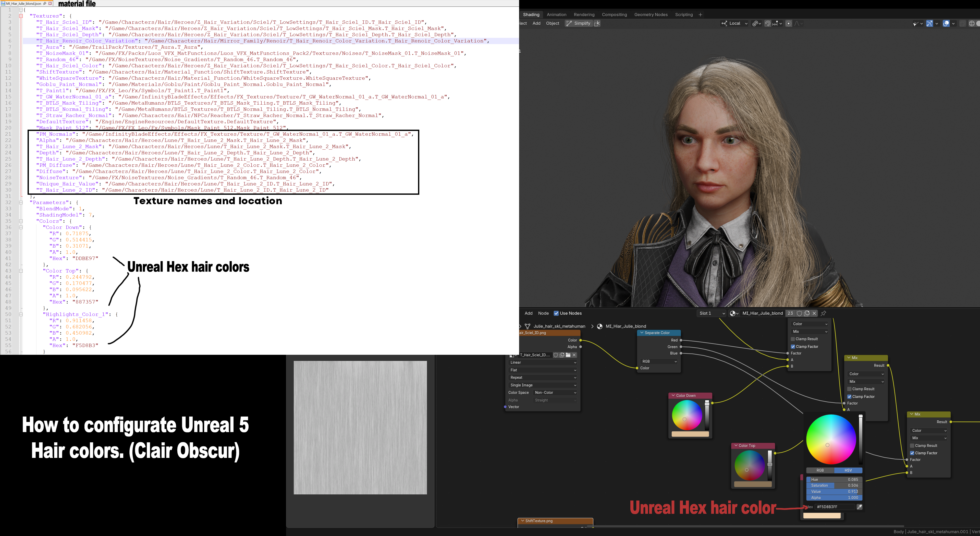980x536 pixels.
Task: Open the material browse sphere icon dropdown
Action: pos(734,313)
